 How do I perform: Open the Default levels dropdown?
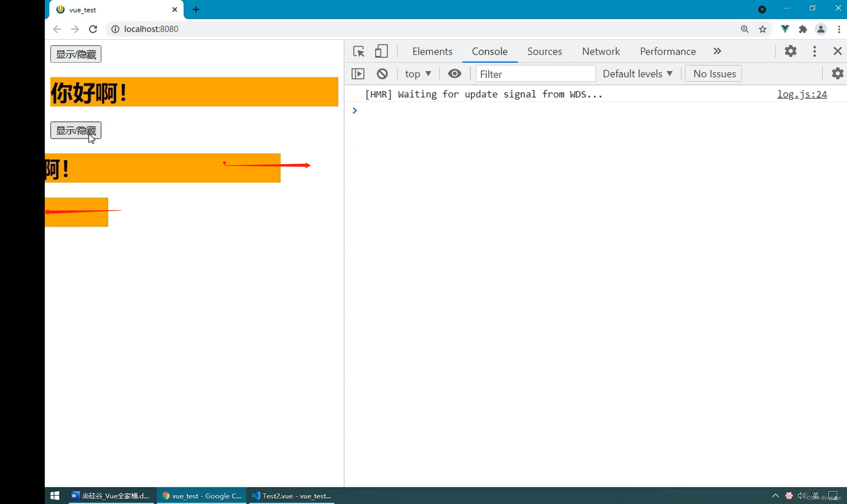638,74
